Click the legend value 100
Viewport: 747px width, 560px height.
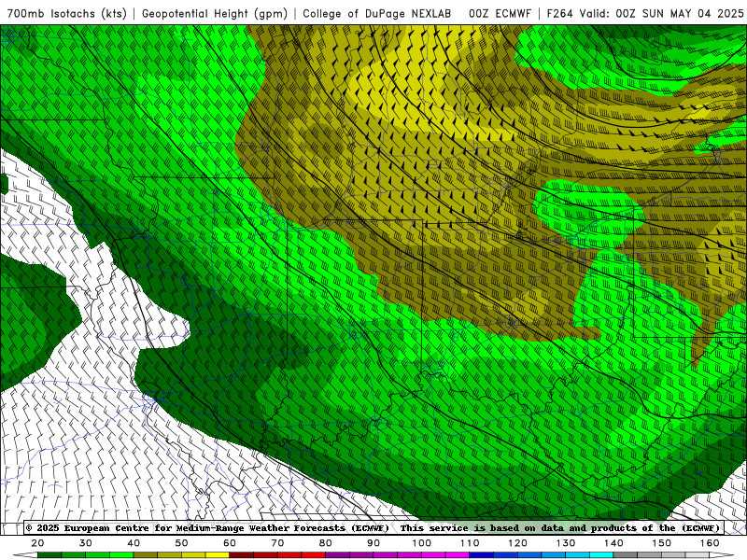pyautogui.click(x=422, y=543)
